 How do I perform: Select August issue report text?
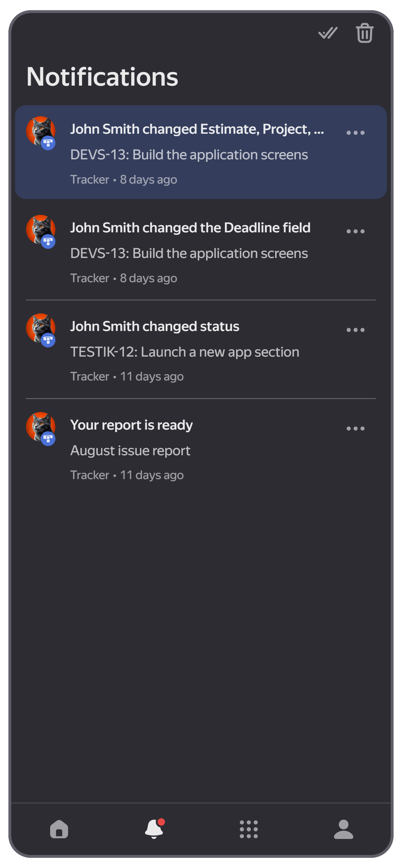tap(130, 451)
